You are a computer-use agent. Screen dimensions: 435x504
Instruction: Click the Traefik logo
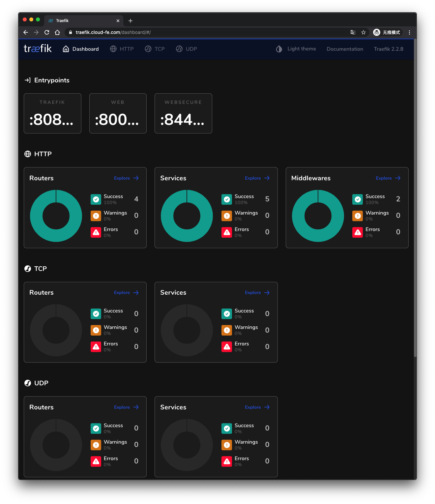pos(38,49)
